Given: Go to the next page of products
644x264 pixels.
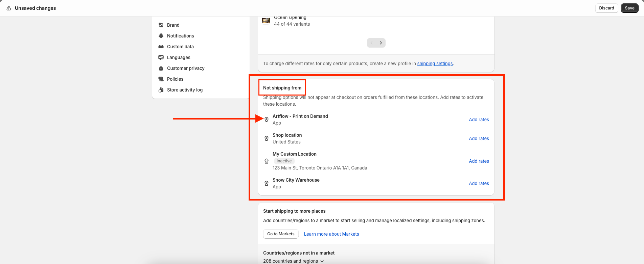Looking at the screenshot, I should (381, 43).
